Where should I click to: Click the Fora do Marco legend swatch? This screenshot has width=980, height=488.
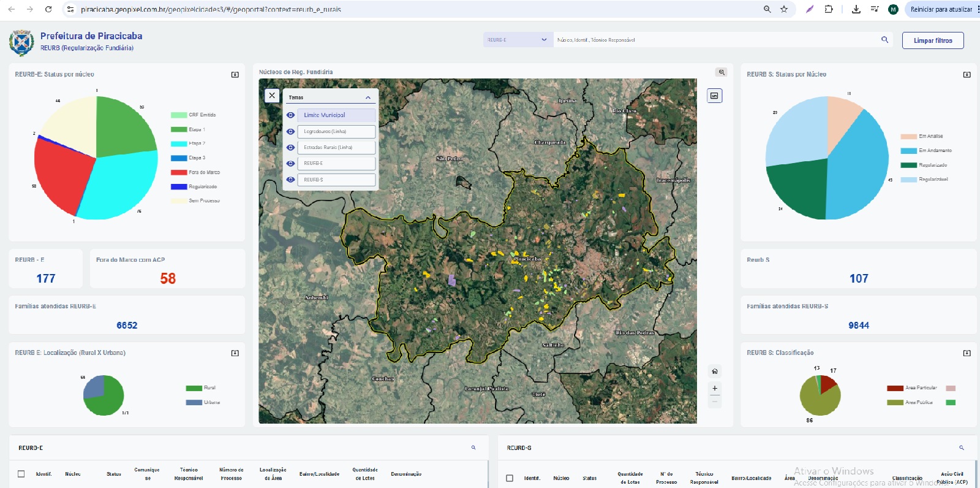(x=179, y=172)
